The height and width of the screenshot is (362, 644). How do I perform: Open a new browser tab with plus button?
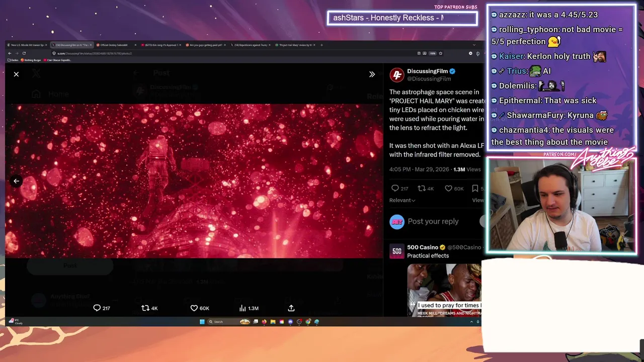pos(321,45)
